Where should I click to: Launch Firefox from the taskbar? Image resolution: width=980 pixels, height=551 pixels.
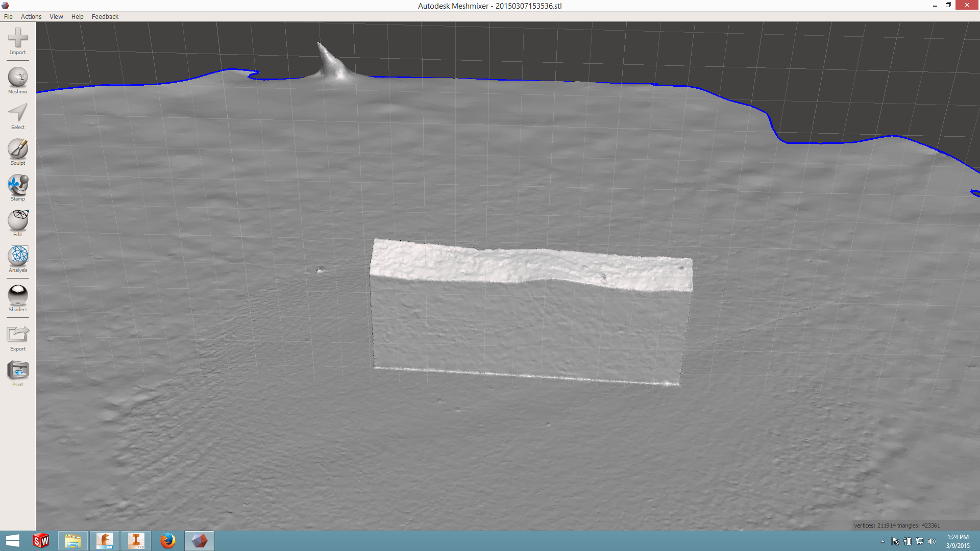coord(168,541)
